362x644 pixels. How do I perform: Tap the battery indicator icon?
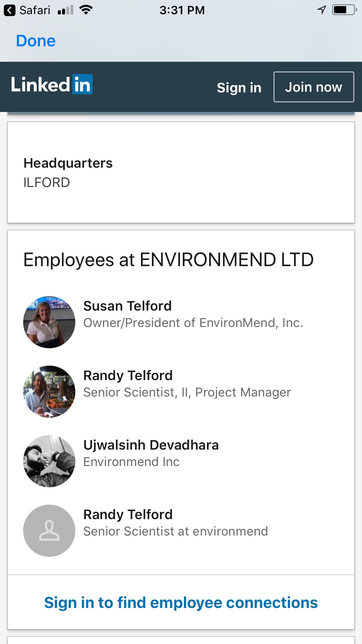pyautogui.click(x=344, y=10)
